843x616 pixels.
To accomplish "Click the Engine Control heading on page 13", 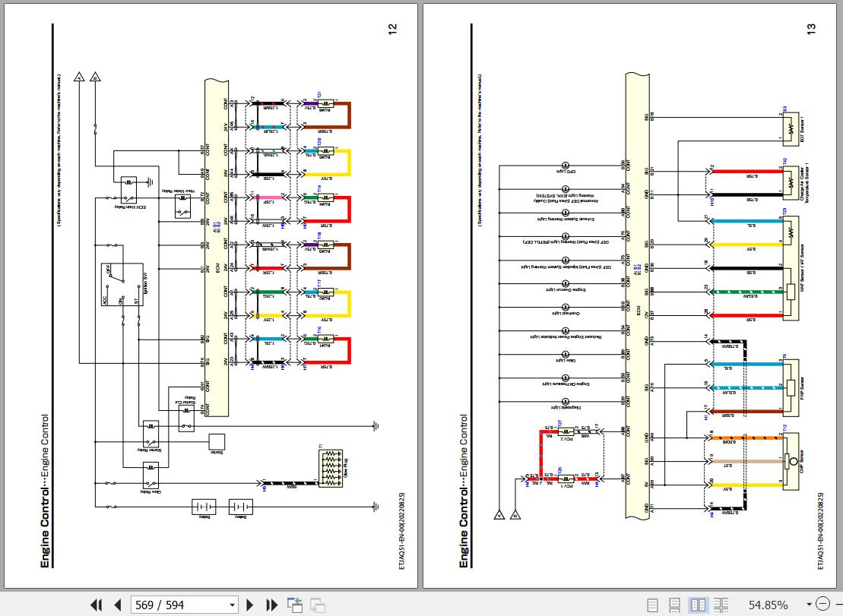I will [464, 491].
